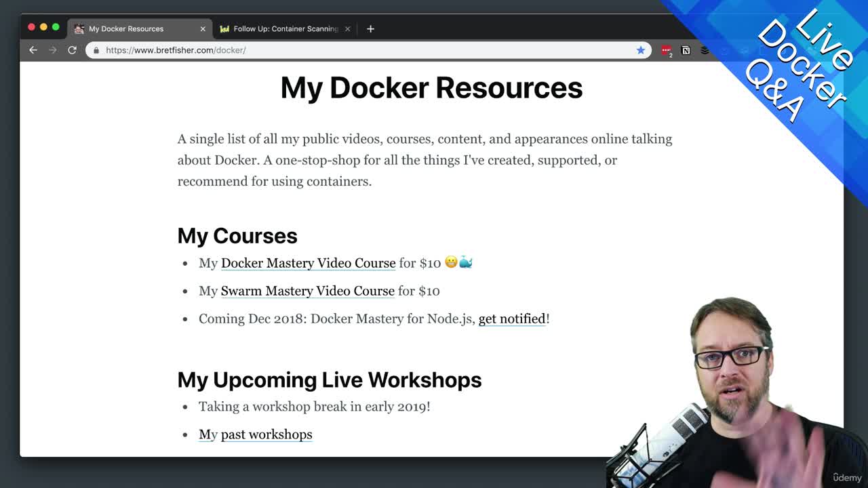Open the Notion extension icon

click(x=686, y=50)
